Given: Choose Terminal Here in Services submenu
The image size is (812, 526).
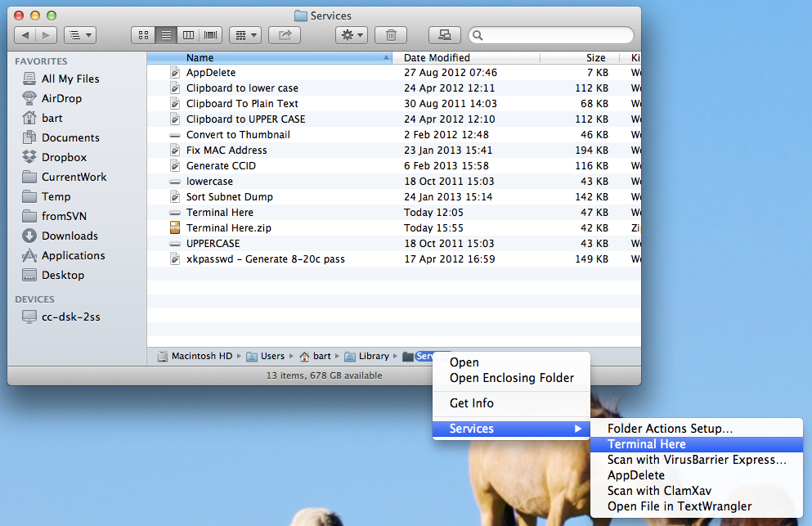Looking at the screenshot, I should (697, 444).
